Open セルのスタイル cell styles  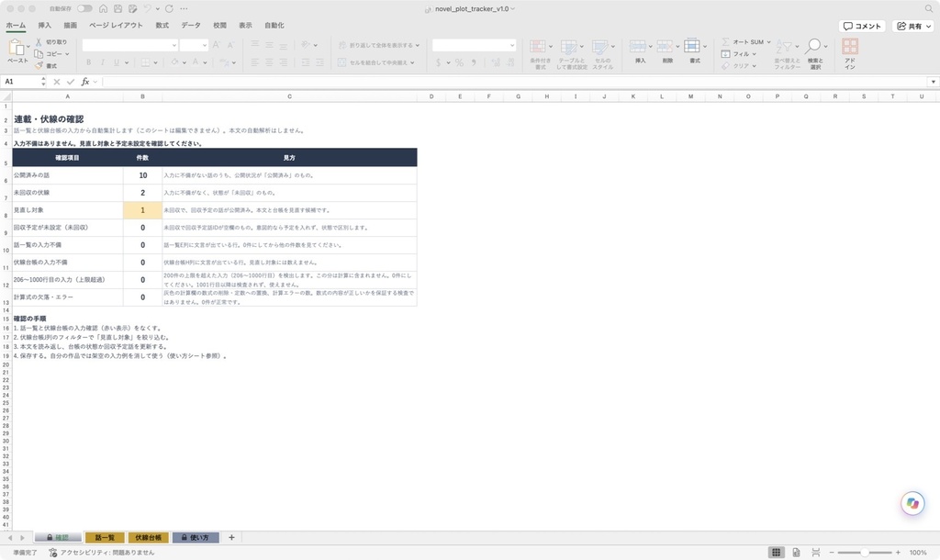click(602, 54)
